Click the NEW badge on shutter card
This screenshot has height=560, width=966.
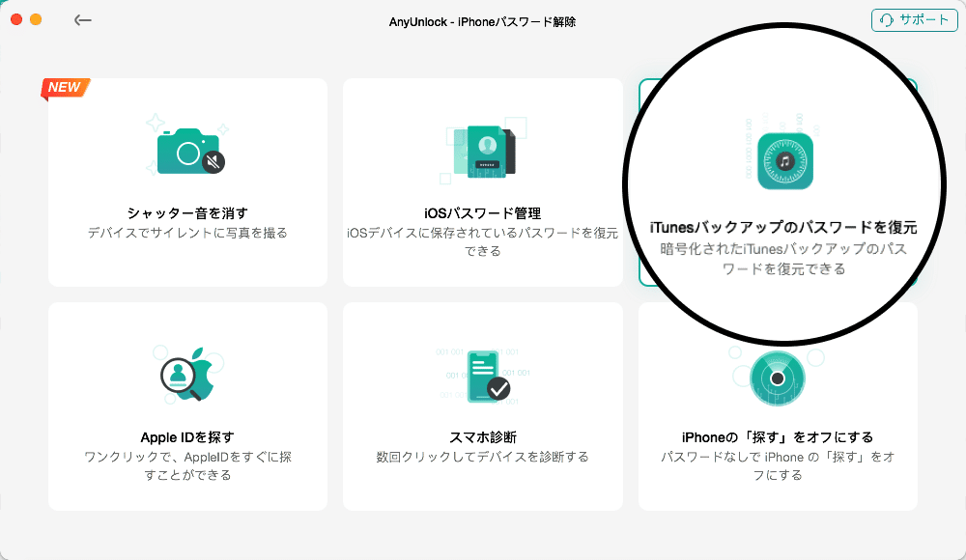66,88
